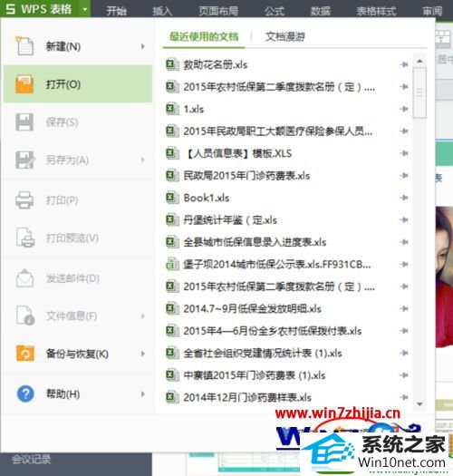Pin 民政局2015年门诊药费表.xls file
Viewport: 453px width, 476px height.
404,175
